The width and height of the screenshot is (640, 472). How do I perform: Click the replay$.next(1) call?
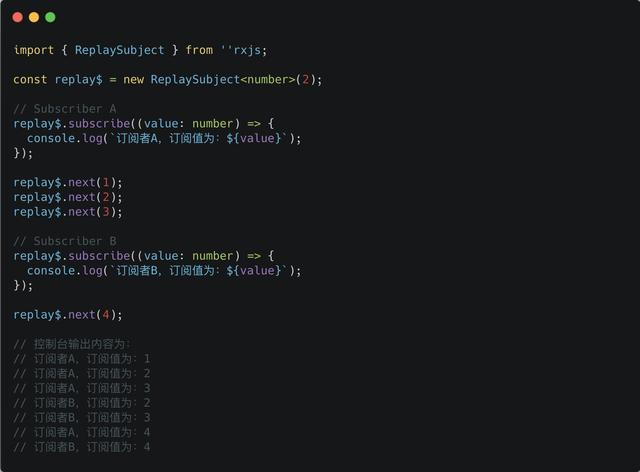68,182
